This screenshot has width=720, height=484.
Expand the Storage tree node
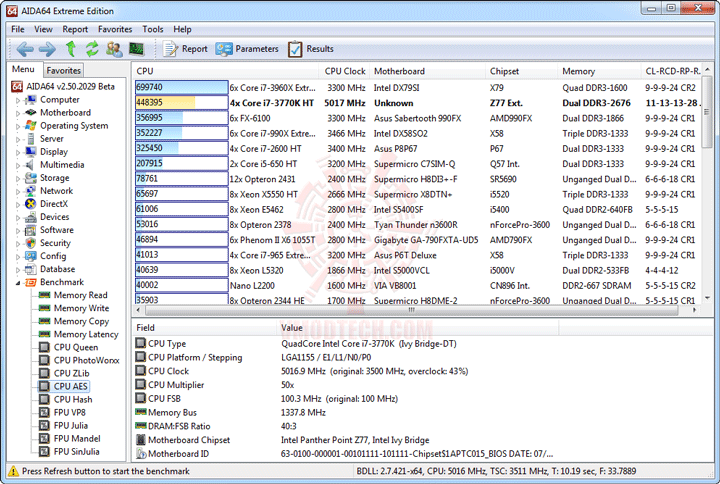[x=18, y=178]
